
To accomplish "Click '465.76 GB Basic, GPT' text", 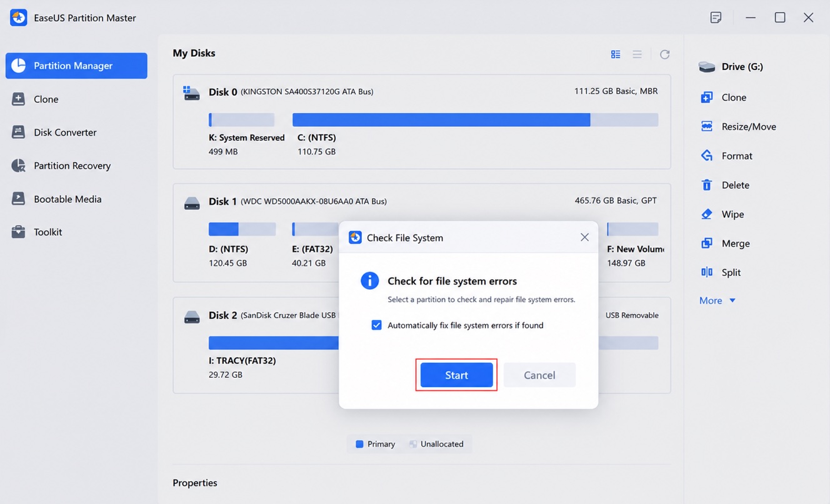I will tap(616, 201).
